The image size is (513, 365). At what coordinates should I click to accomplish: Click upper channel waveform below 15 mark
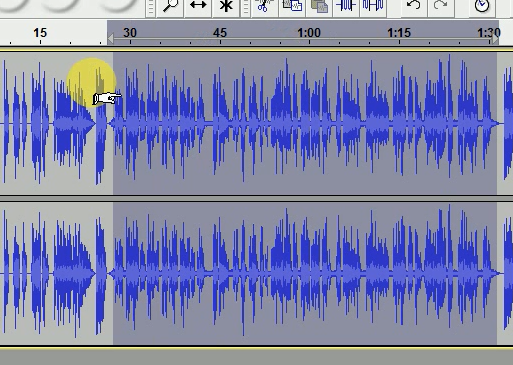pos(40,123)
